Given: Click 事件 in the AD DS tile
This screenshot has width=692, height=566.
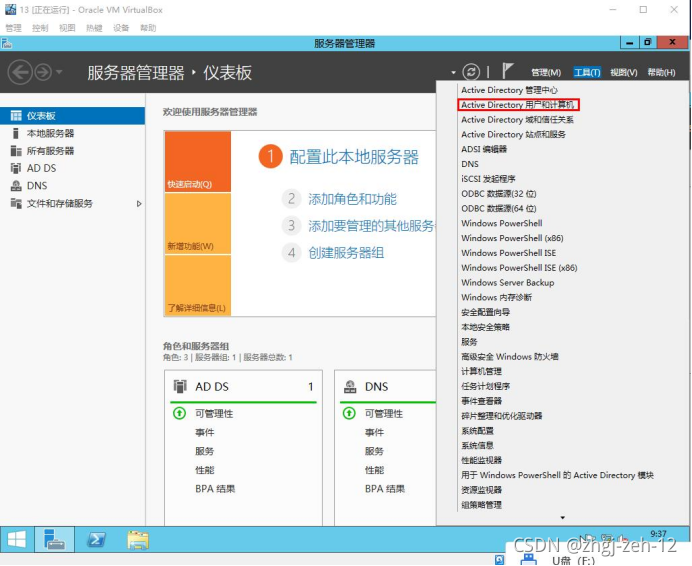Looking at the screenshot, I should pos(205,433).
